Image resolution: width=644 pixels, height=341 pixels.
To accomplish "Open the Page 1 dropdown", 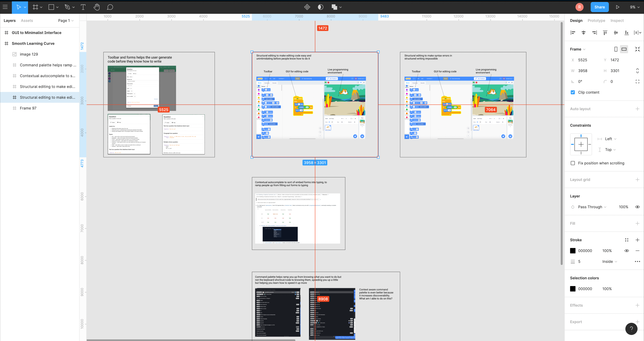I will [x=66, y=21].
